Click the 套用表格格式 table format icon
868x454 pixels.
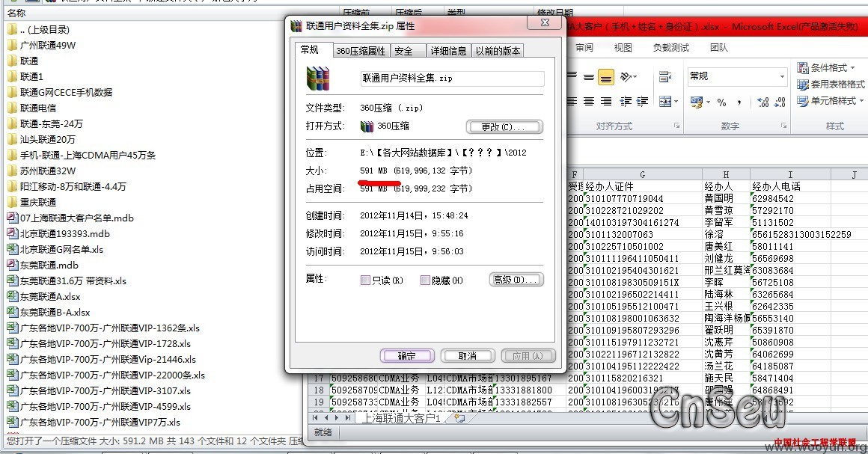click(803, 85)
